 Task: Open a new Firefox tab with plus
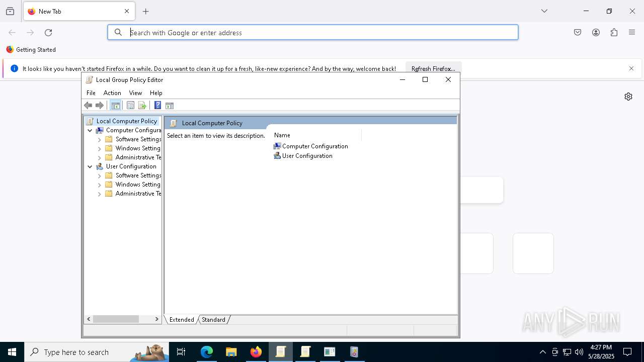pyautogui.click(x=146, y=12)
